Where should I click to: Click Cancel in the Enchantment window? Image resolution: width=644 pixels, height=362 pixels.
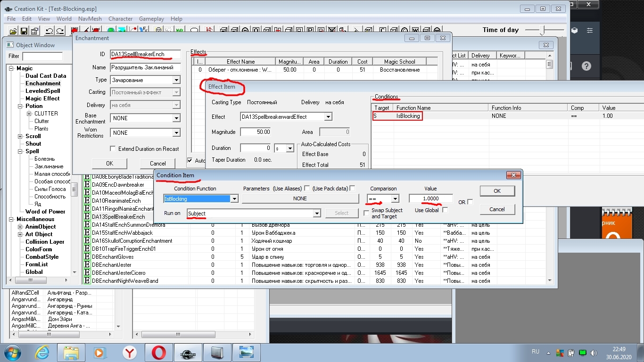tap(158, 164)
